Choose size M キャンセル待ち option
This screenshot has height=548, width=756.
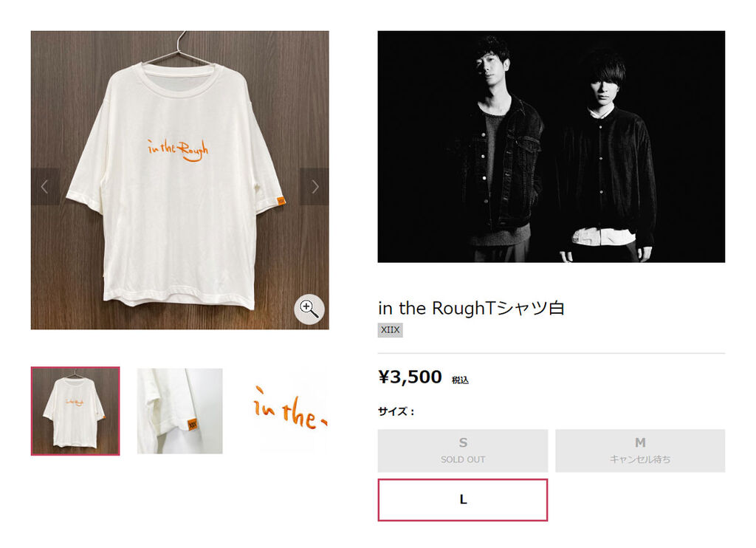pyautogui.click(x=640, y=451)
